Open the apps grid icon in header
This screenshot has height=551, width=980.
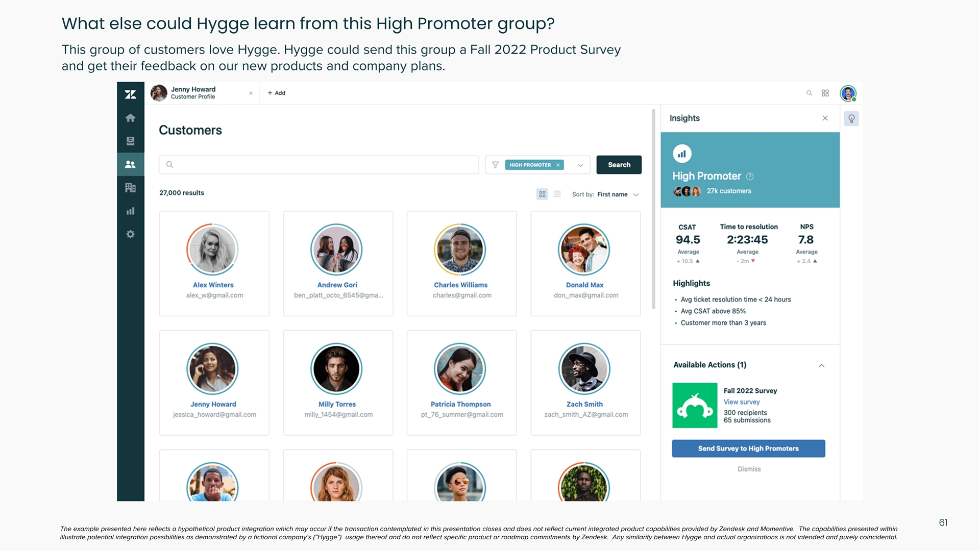[x=825, y=93]
